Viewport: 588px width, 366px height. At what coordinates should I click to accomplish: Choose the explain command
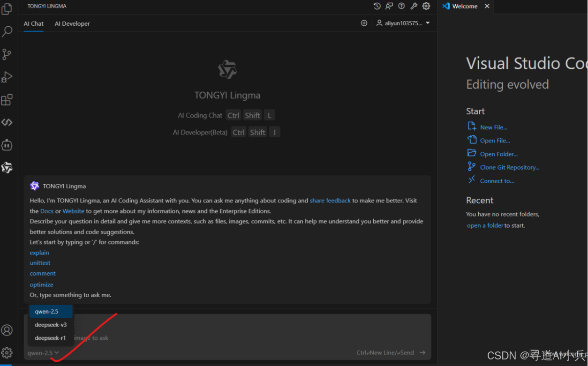[x=39, y=253]
